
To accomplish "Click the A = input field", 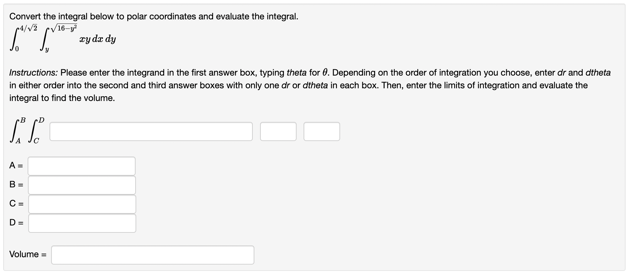I will tap(81, 166).
